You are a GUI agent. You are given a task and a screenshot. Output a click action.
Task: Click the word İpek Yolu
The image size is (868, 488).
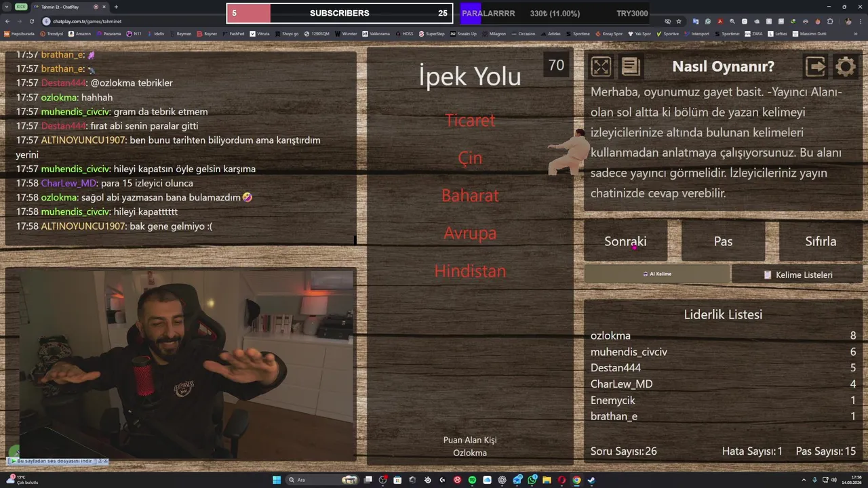470,76
